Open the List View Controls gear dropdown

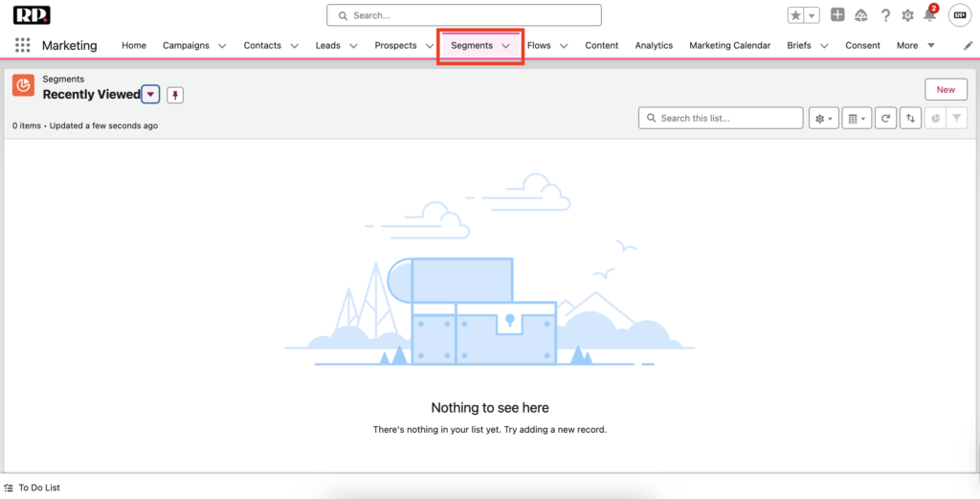click(823, 118)
